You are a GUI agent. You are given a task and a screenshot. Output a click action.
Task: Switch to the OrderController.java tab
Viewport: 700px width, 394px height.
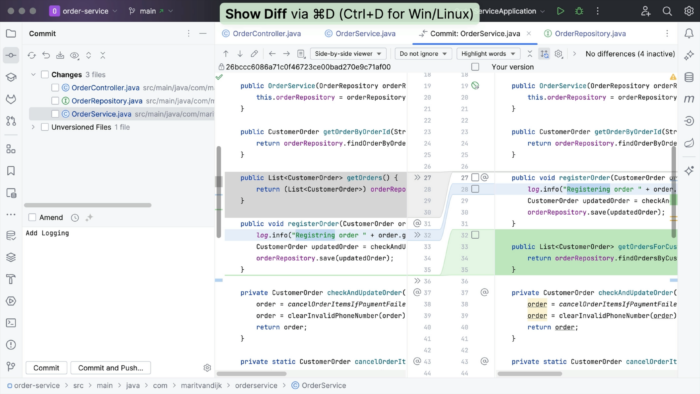pyautogui.click(x=262, y=33)
